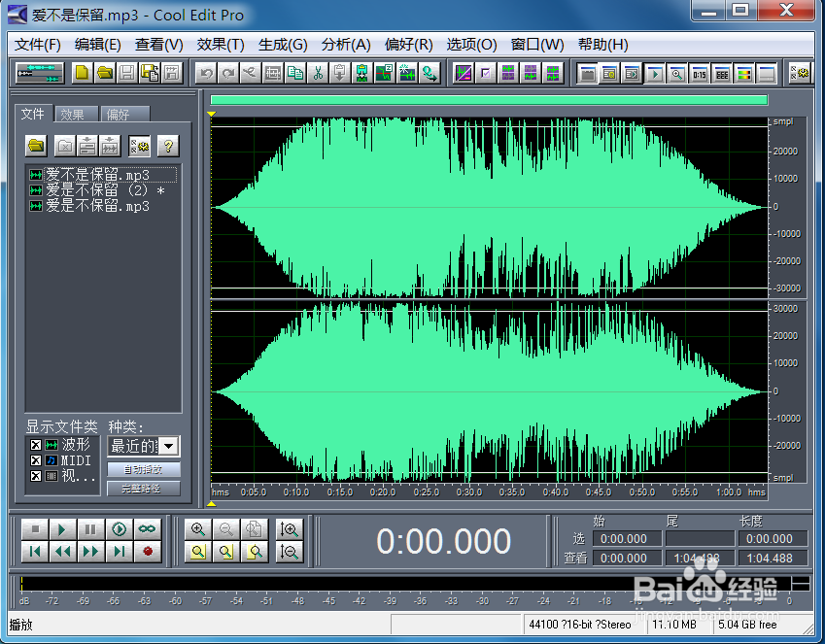Click the selection begin time field 0:00.000
The image size is (825, 644).
(x=627, y=539)
